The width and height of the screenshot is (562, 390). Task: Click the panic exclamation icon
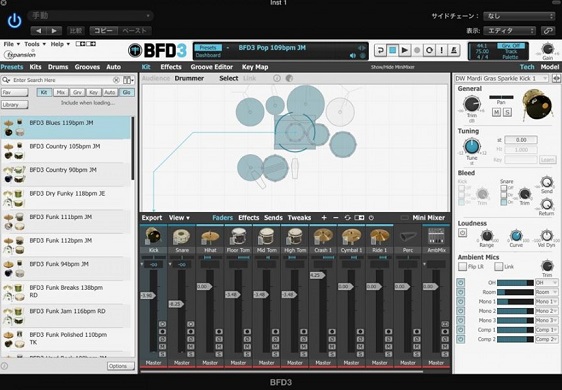pos(442,51)
